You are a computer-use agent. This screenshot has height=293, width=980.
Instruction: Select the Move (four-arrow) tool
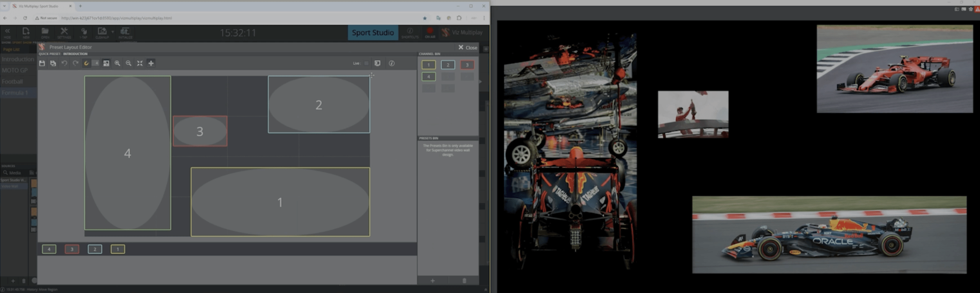click(x=151, y=64)
